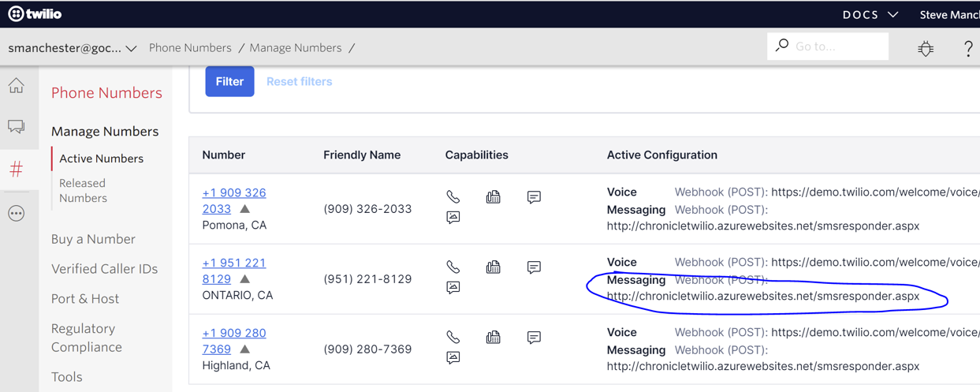Click Manage Numbers sidebar heading
980x392 pixels.
[x=105, y=131]
